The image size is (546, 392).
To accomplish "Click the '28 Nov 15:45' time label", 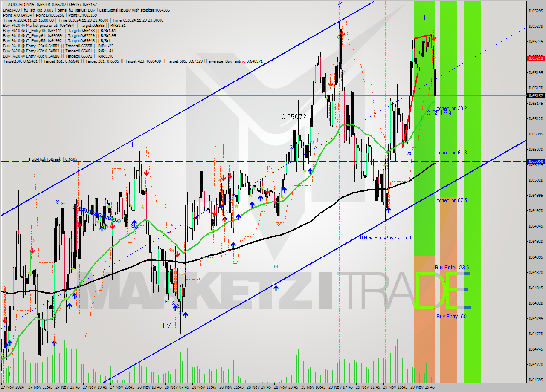I will click(x=232, y=388).
